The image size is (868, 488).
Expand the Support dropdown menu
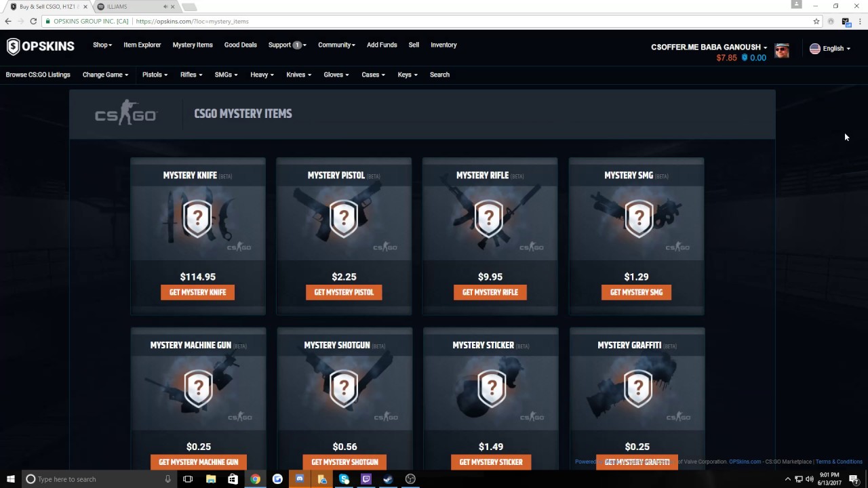click(x=287, y=45)
